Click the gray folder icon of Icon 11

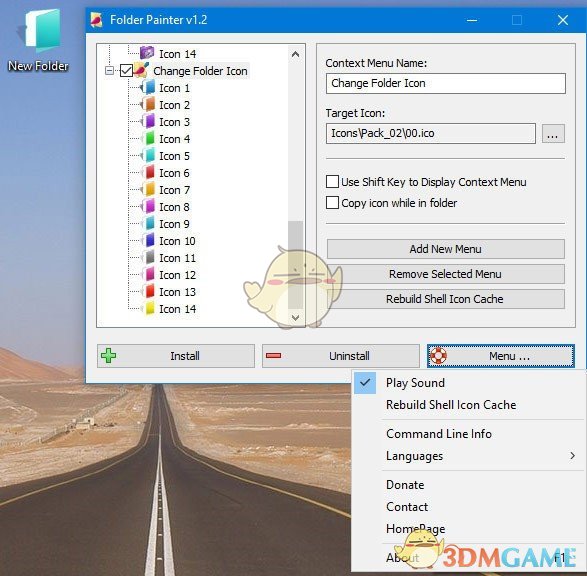(x=149, y=257)
